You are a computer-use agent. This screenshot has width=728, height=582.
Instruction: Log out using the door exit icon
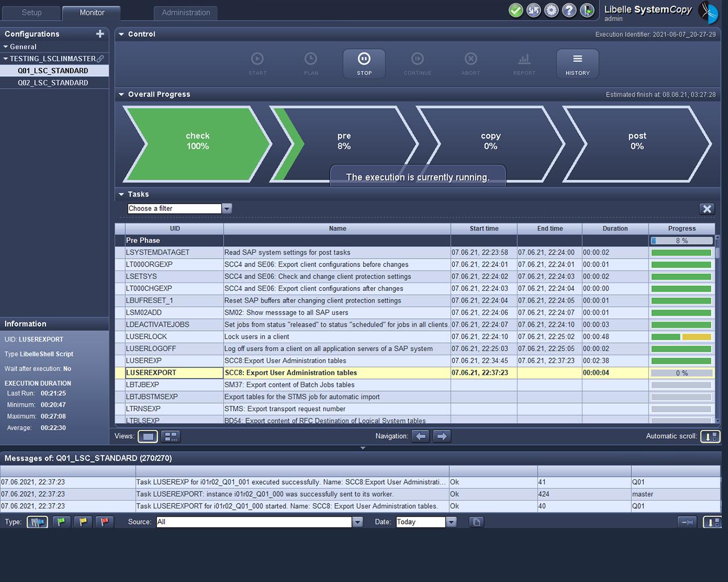(587, 10)
